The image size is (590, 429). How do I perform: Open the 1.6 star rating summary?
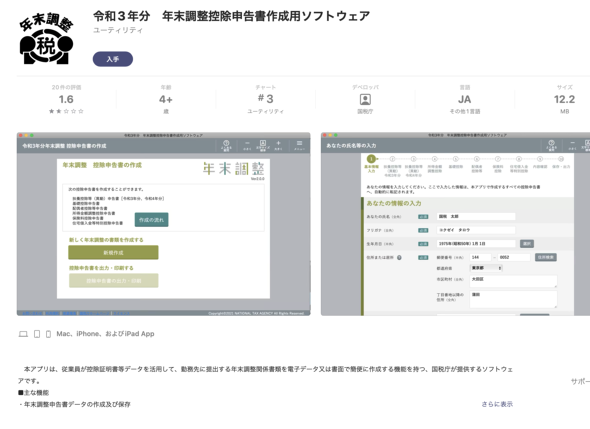pos(66,100)
